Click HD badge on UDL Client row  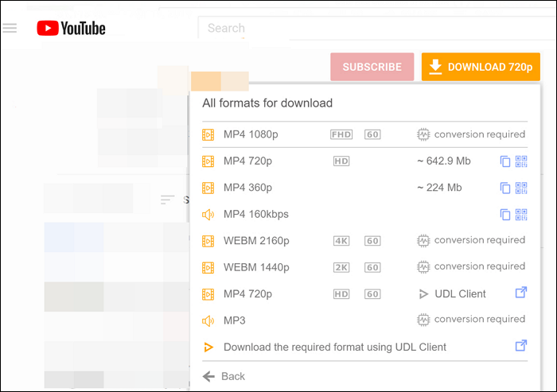pyautogui.click(x=341, y=294)
